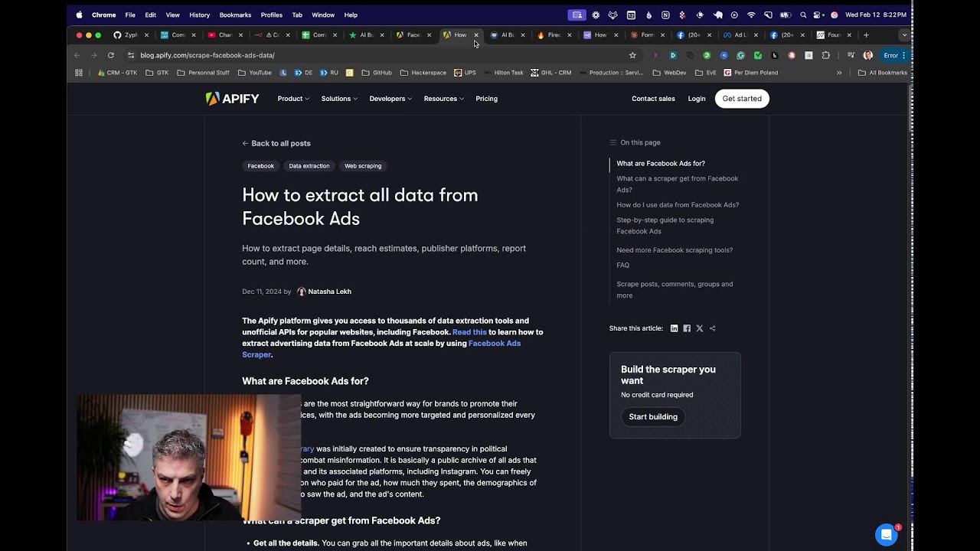This screenshot has height=551, width=980.
Task: Open Wi-Fi status in menu bar
Action: click(x=751, y=15)
